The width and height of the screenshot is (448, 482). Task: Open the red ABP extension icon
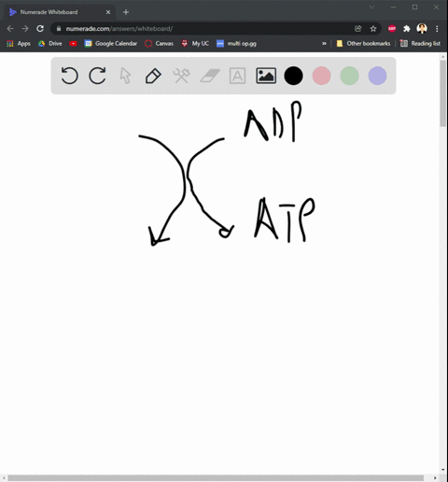pos(392,29)
